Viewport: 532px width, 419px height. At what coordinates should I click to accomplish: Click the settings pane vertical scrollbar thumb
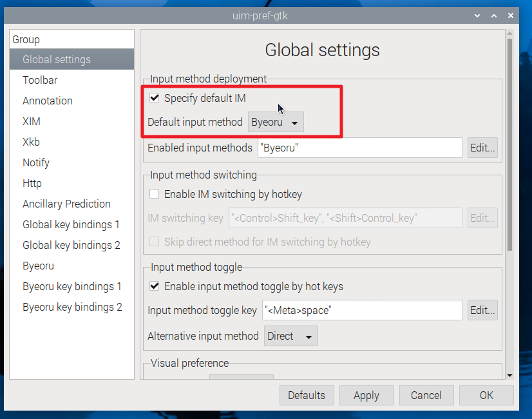tap(509, 144)
